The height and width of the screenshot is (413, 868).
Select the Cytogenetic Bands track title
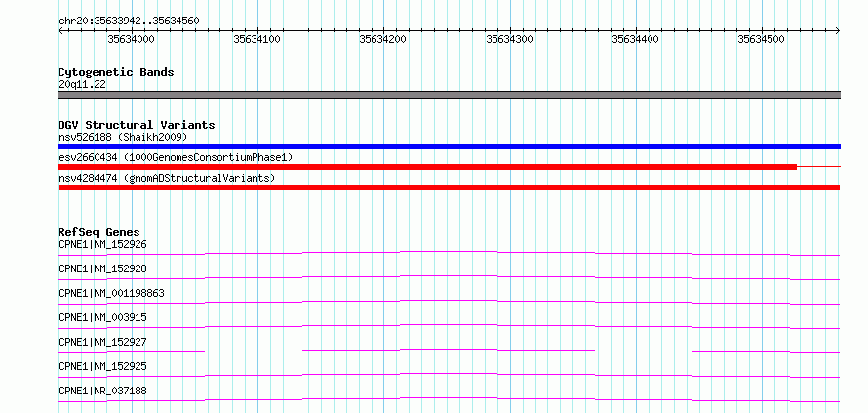(x=116, y=72)
